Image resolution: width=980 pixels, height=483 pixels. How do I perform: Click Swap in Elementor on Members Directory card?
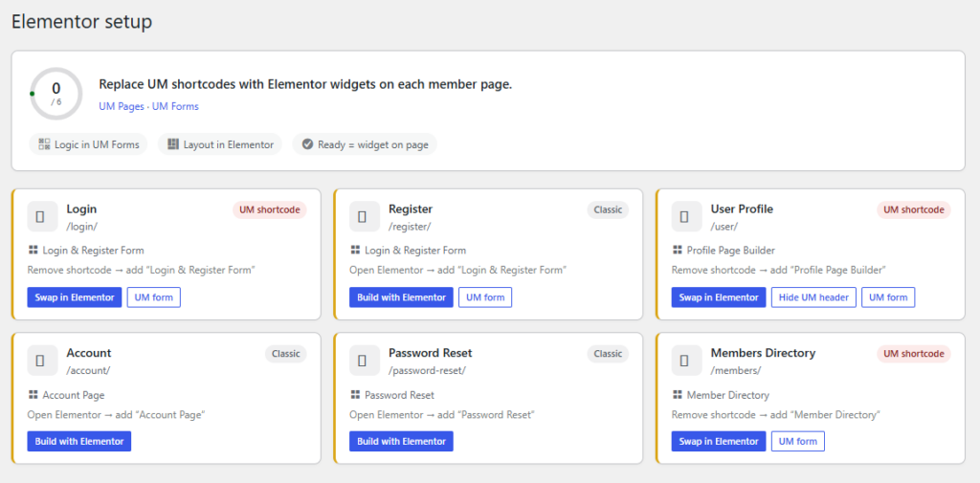pyautogui.click(x=719, y=441)
